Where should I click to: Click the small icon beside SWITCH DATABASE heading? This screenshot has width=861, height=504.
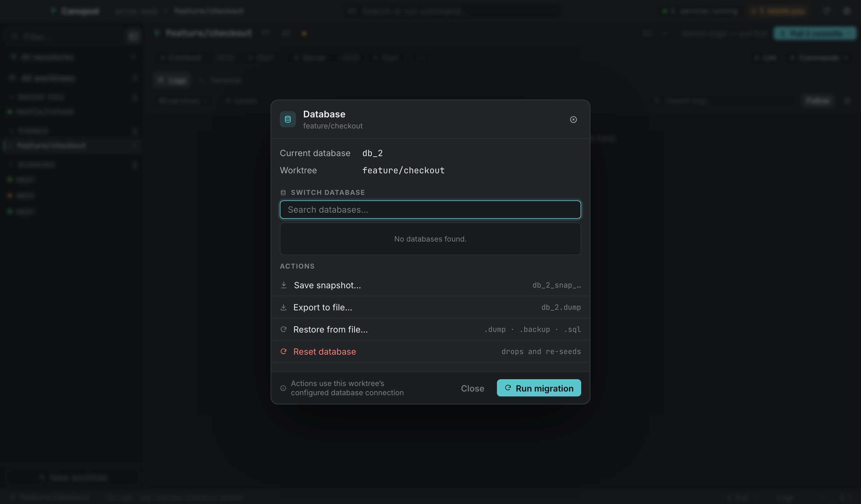click(x=283, y=193)
